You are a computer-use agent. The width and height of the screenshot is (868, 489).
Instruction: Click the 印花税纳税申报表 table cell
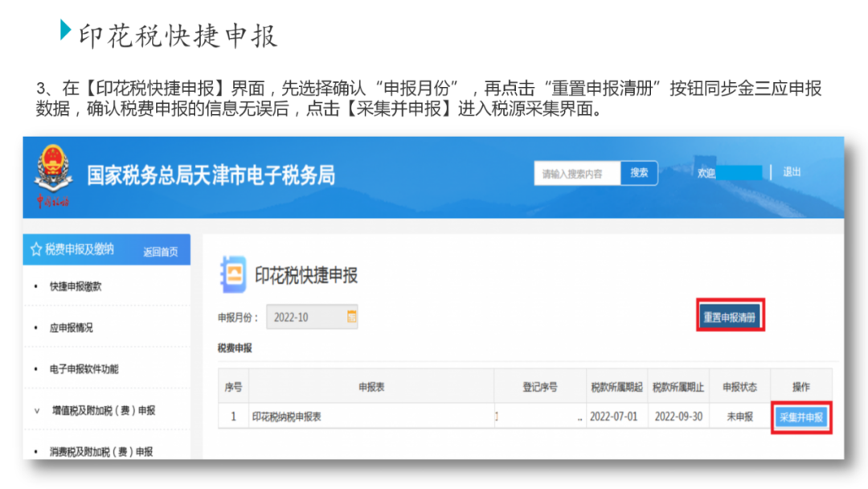point(371,417)
